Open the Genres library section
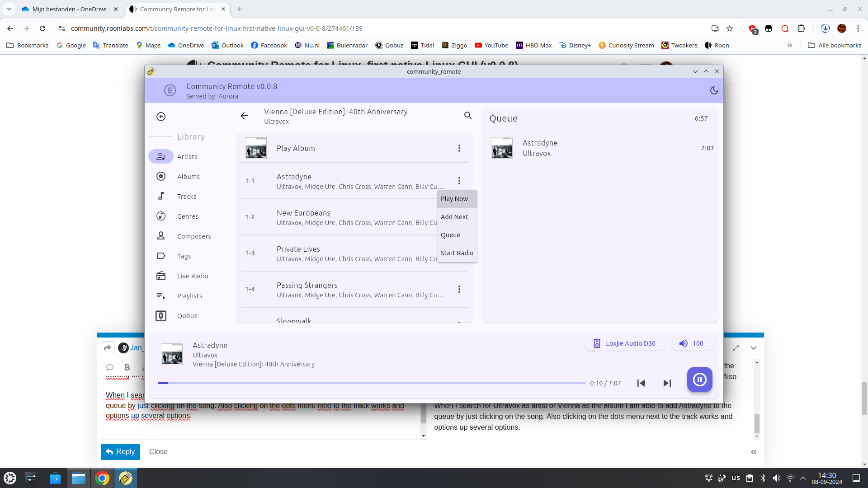Screen dimensions: 868x488 coord(188,216)
